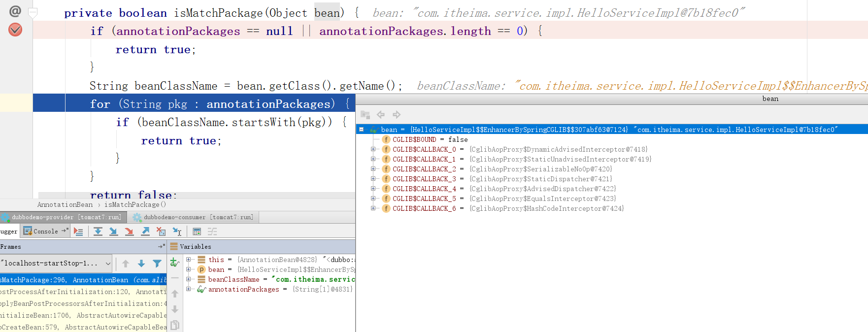Select frame doCreateBean:579
Image resolution: width=868 pixels, height=332 pixels.
(x=83, y=327)
